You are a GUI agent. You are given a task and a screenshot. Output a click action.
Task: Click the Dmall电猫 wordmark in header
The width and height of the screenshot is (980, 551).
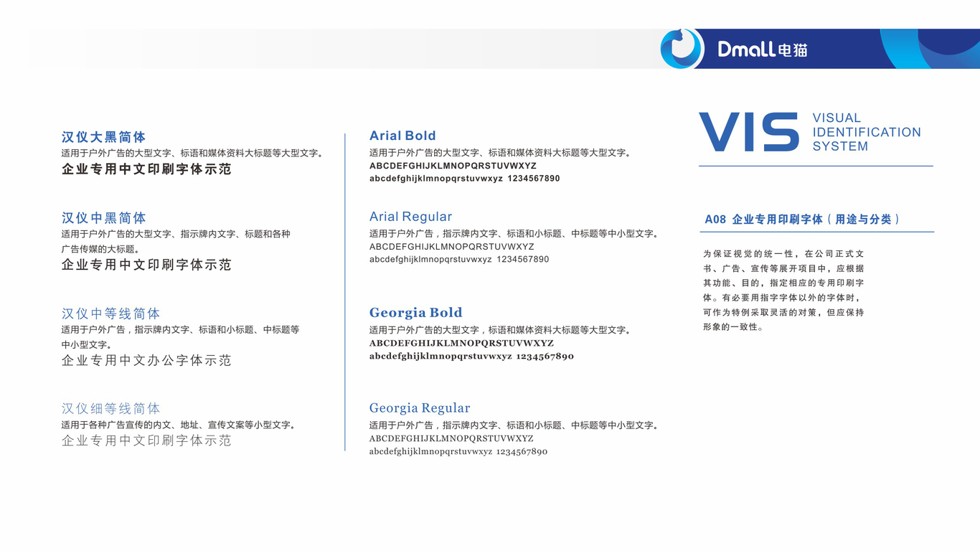(763, 49)
